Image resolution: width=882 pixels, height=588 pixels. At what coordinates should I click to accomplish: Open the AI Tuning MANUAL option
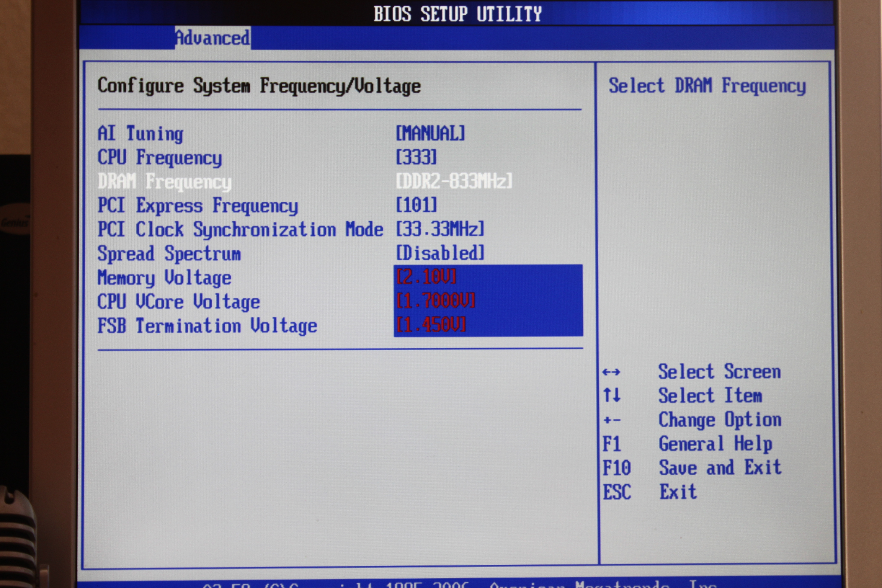coord(430,133)
